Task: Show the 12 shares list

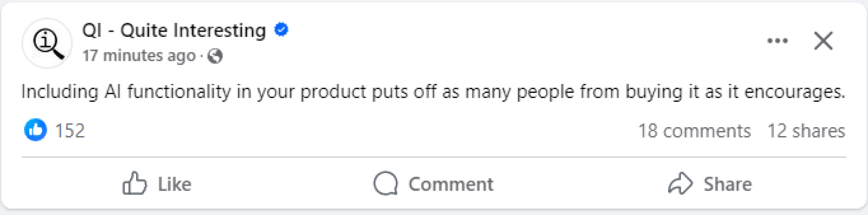Action: point(806,131)
